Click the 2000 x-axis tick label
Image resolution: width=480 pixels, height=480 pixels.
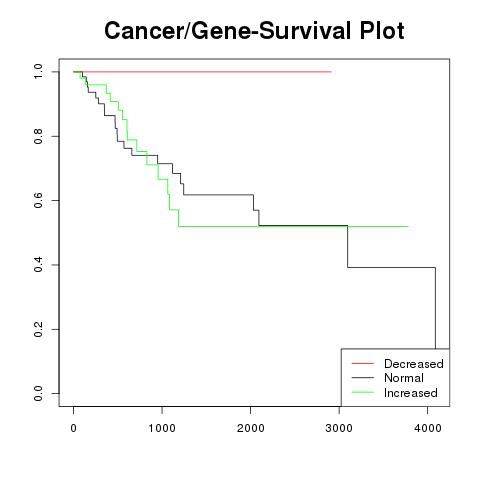tap(250, 428)
